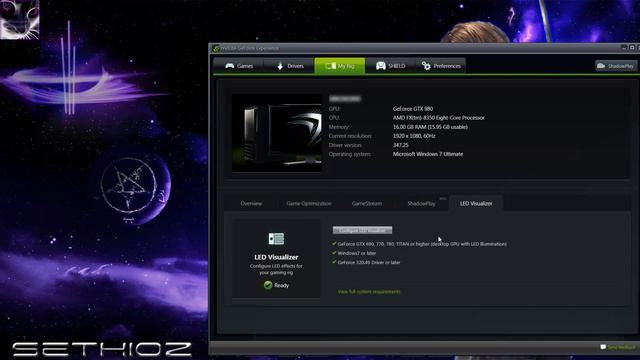Click the Windows 7 or later requirement
The height and width of the screenshot is (360, 640).
[357, 253]
